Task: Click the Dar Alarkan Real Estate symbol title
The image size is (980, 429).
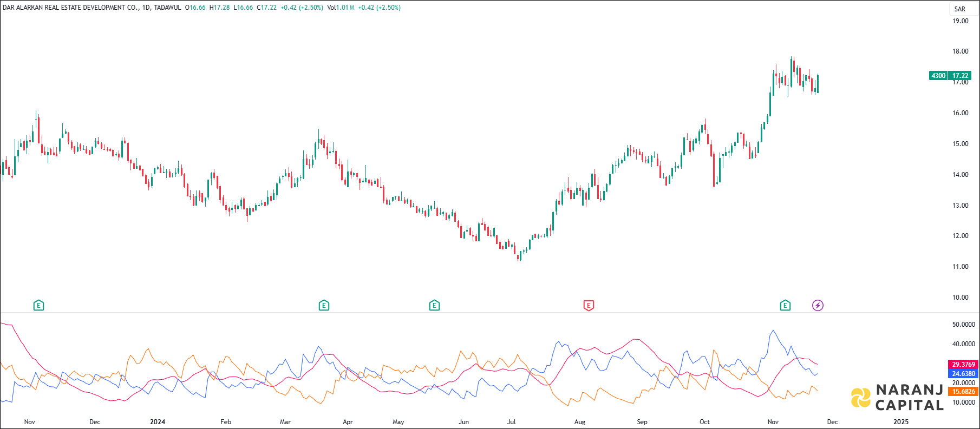Action: 70,8
